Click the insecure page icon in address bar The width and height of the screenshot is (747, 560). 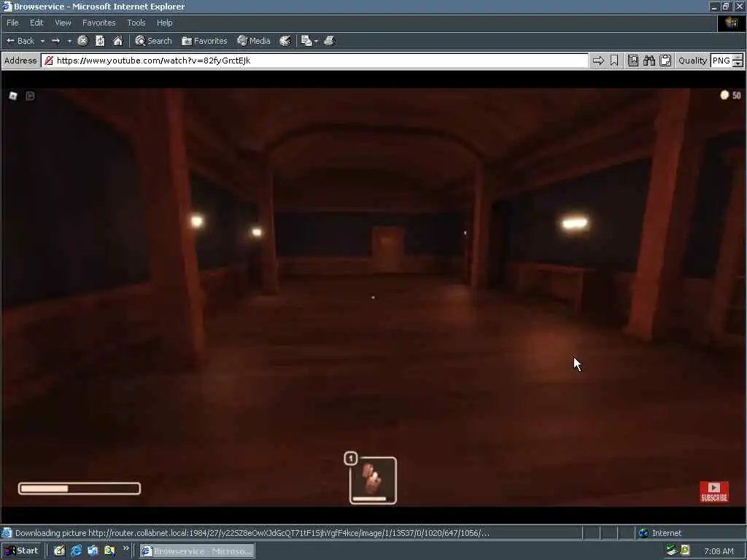point(48,61)
